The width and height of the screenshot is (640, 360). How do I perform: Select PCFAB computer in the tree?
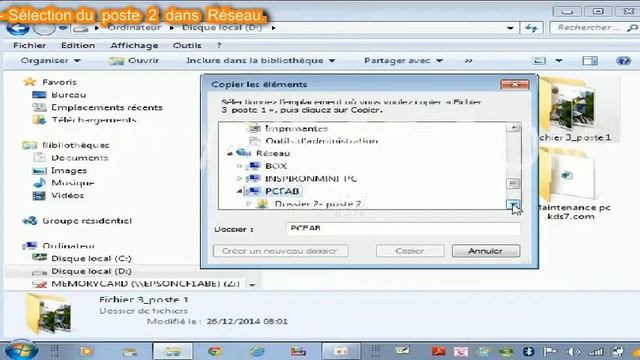[x=282, y=191]
